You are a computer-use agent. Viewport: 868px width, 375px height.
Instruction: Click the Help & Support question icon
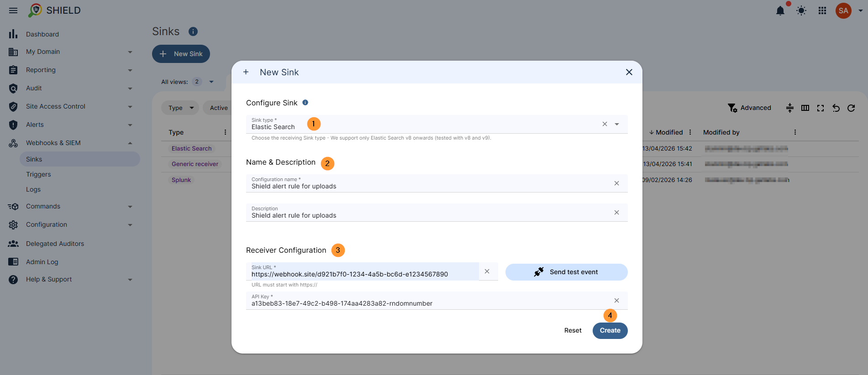[x=13, y=279]
